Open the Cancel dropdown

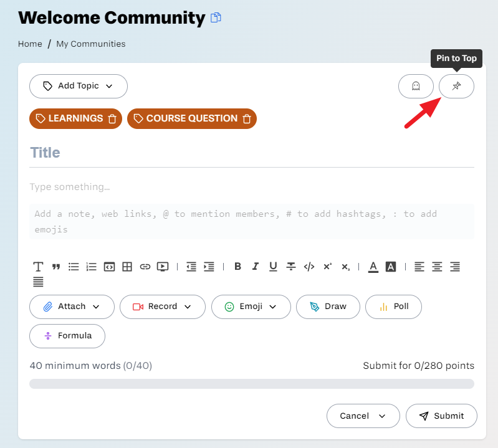click(x=363, y=416)
